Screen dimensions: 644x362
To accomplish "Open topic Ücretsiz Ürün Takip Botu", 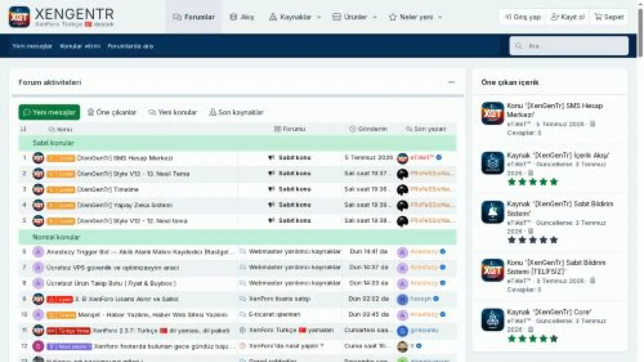I will (111, 284).
